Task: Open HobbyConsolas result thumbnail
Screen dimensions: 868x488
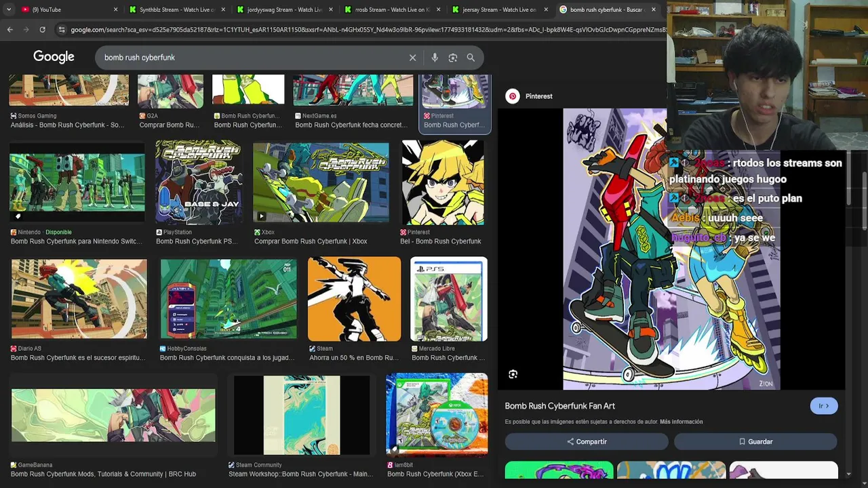Action: coord(229,298)
